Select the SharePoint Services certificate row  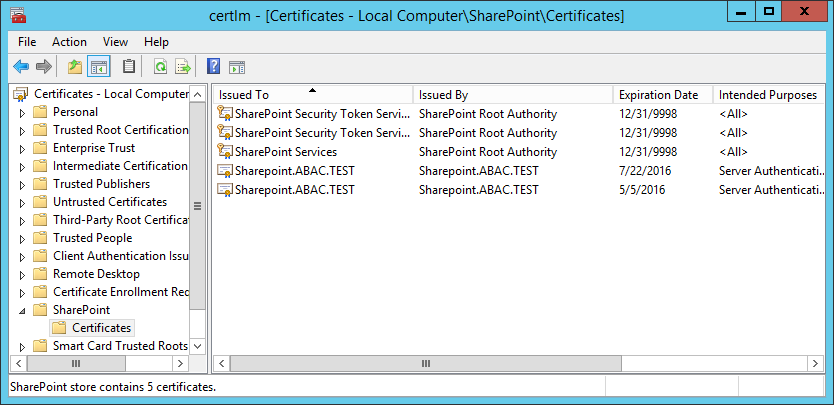(x=519, y=152)
